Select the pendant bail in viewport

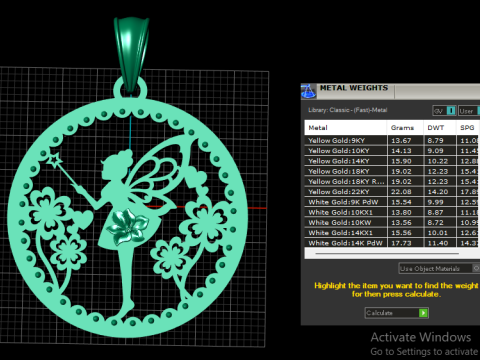(x=131, y=53)
